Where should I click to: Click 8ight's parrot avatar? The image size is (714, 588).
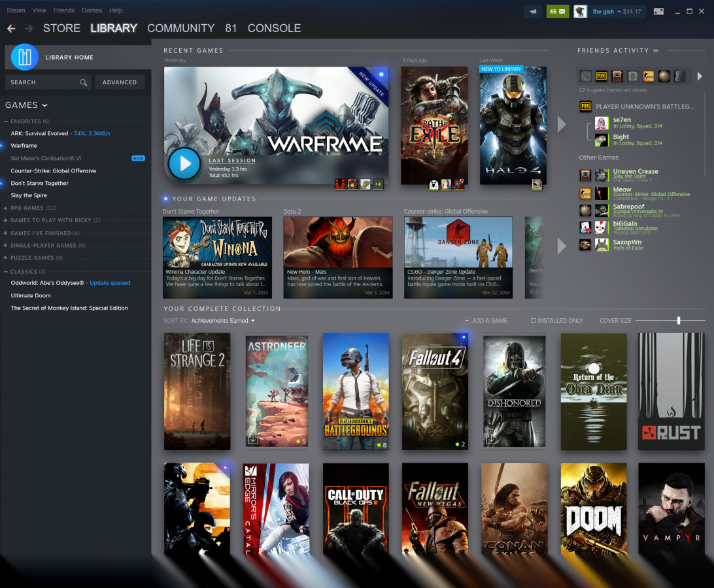pyautogui.click(x=602, y=140)
